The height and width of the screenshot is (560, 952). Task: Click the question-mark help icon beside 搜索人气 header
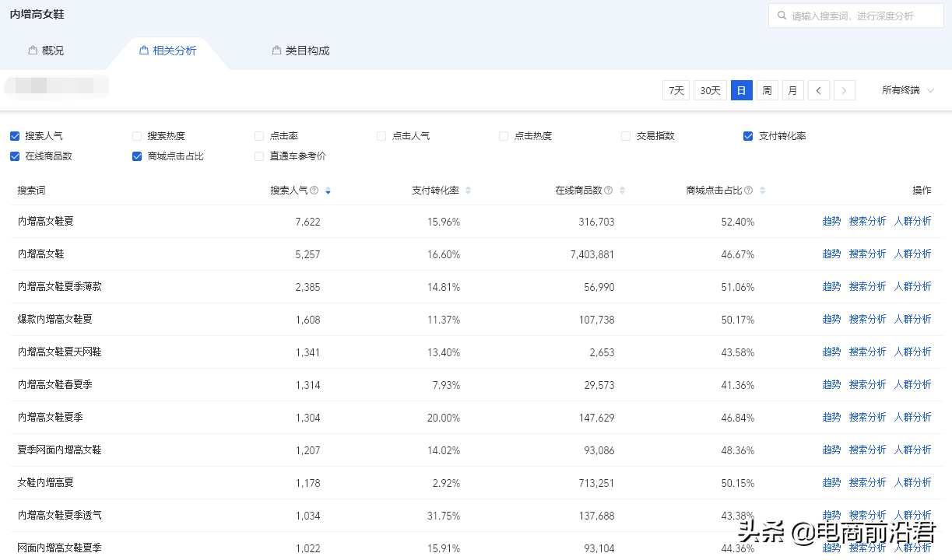click(x=314, y=190)
